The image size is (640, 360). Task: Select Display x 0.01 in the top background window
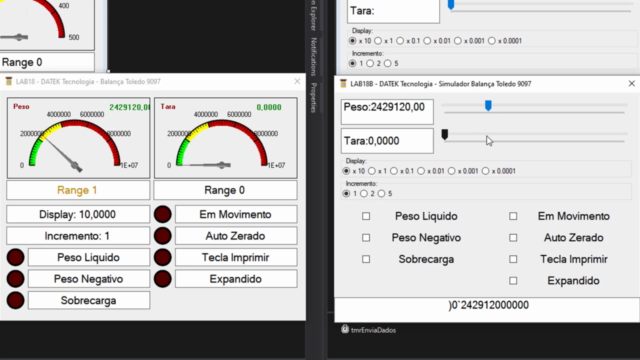427,41
